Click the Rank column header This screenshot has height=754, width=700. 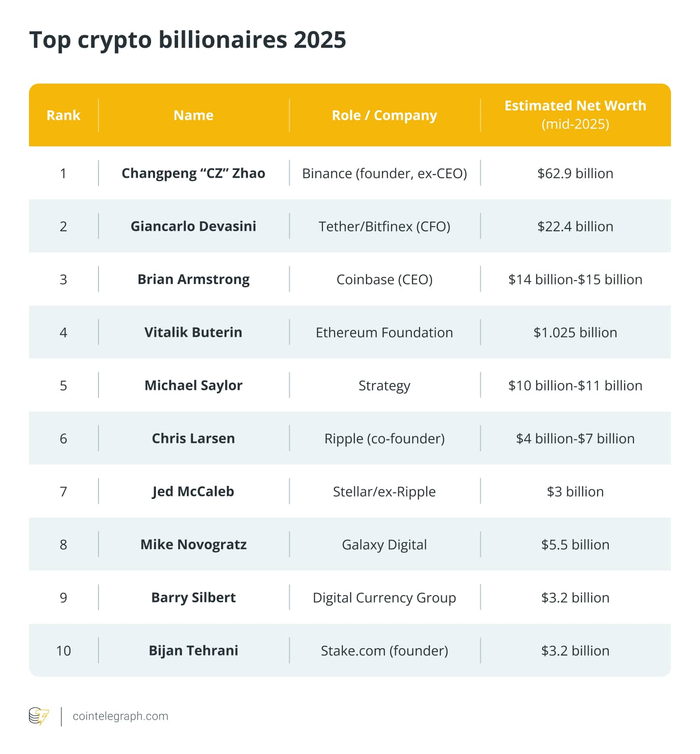(x=63, y=115)
